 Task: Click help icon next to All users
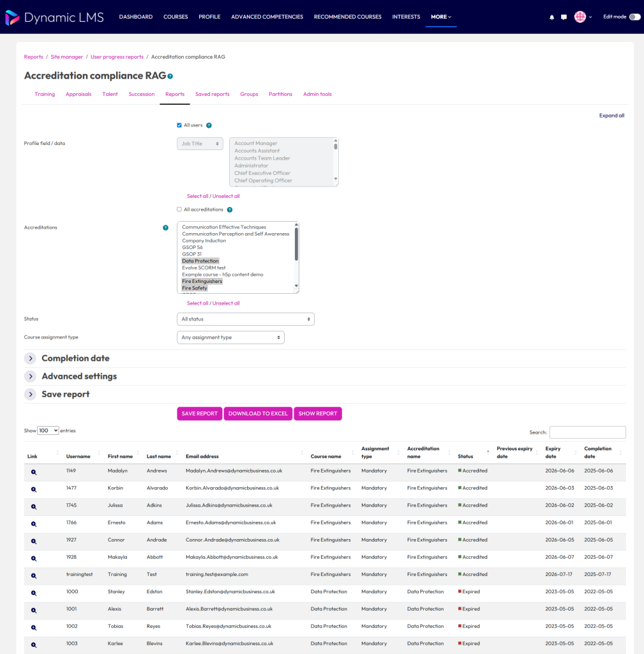pyautogui.click(x=209, y=126)
